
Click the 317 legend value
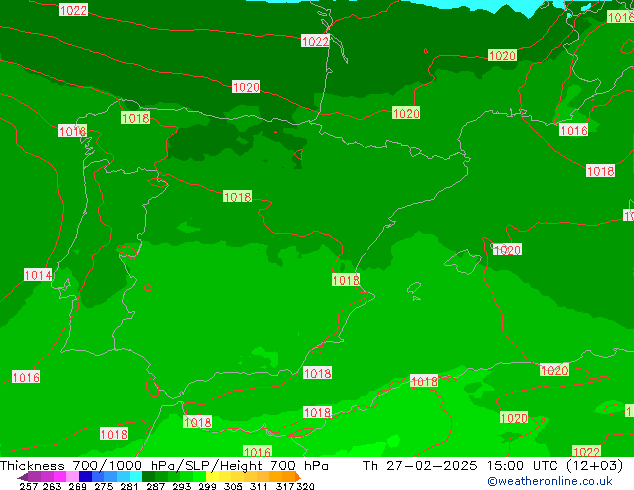click(x=285, y=486)
